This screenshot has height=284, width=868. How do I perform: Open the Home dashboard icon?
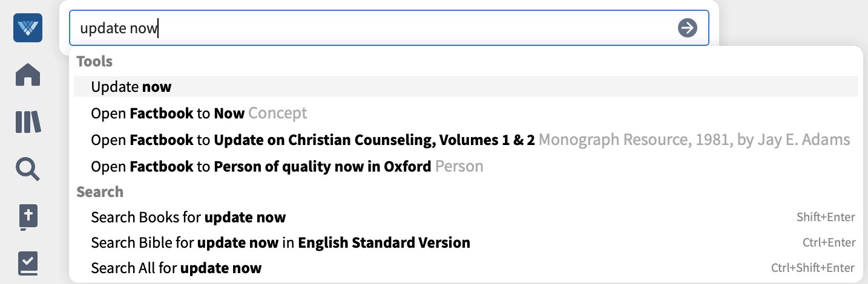coord(28,75)
